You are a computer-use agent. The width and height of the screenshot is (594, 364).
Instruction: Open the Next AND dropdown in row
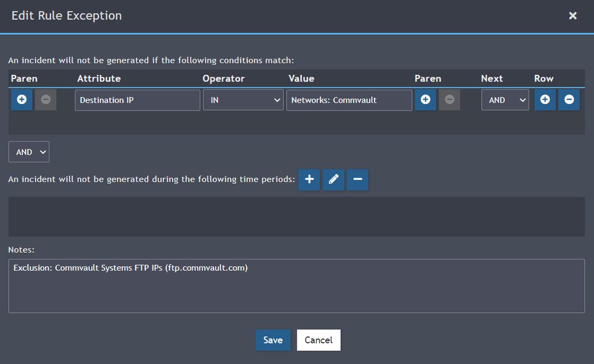pyautogui.click(x=505, y=100)
